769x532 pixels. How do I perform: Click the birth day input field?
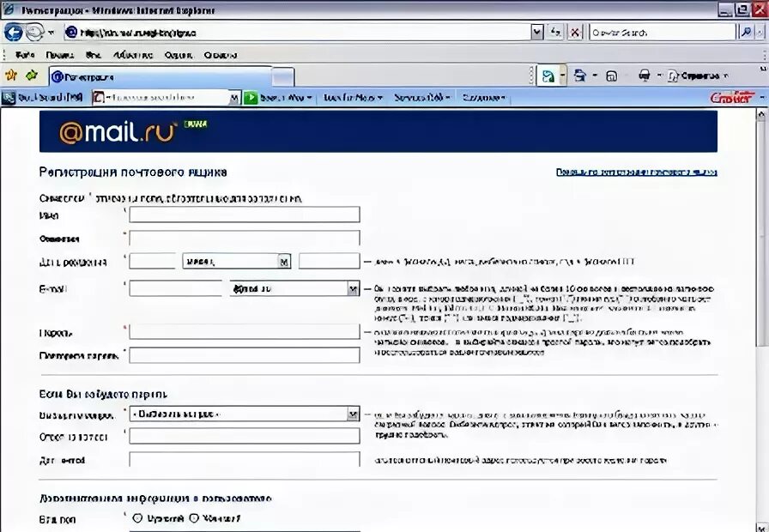coord(152,261)
